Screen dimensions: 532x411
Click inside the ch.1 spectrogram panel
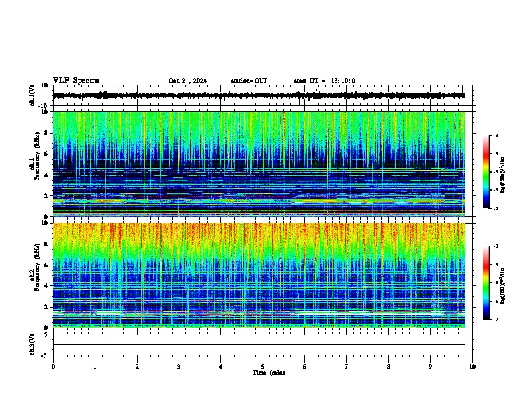tap(259, 164)
